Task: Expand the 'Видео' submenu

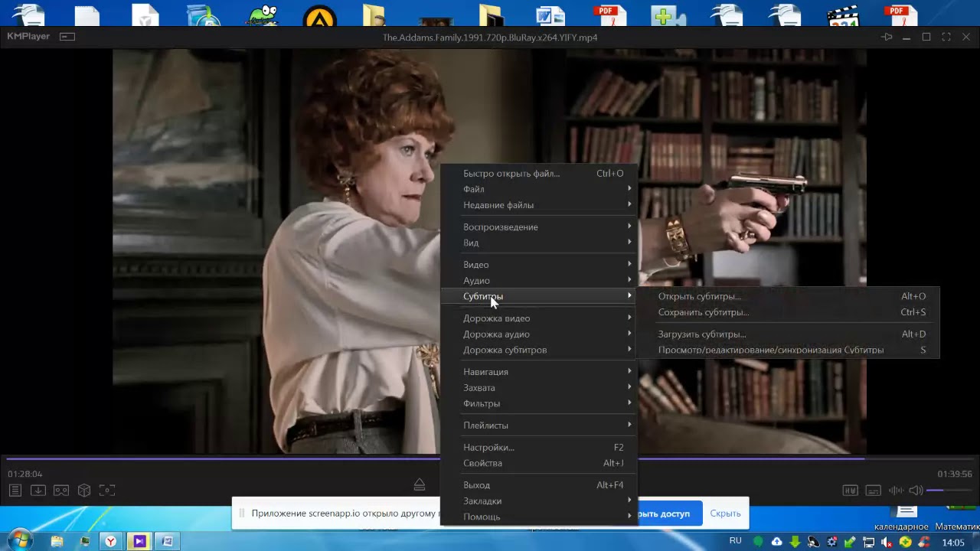Action: pyautogui.click(x=539, y=265)
